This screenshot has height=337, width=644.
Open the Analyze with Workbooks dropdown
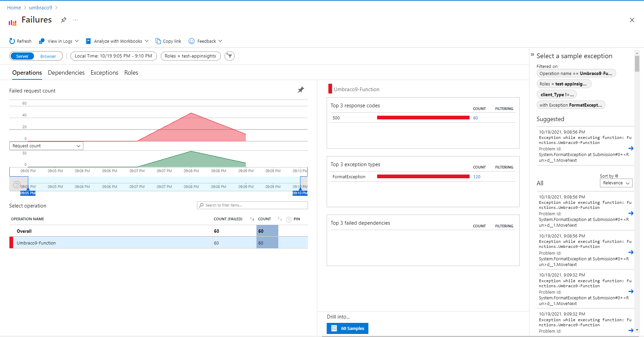(117, 41)
